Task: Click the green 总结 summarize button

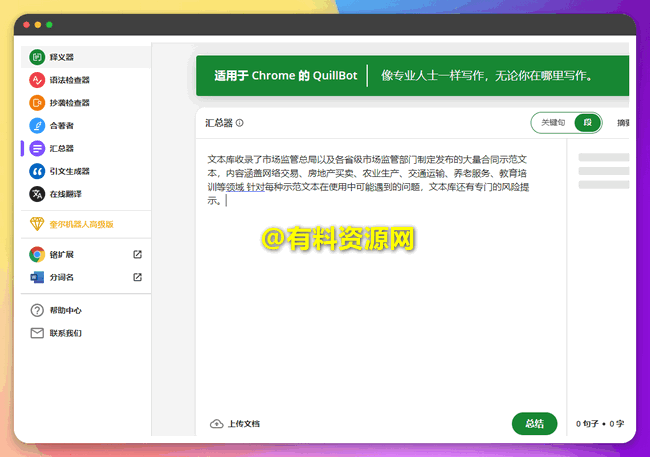Action: pos(534,423)
